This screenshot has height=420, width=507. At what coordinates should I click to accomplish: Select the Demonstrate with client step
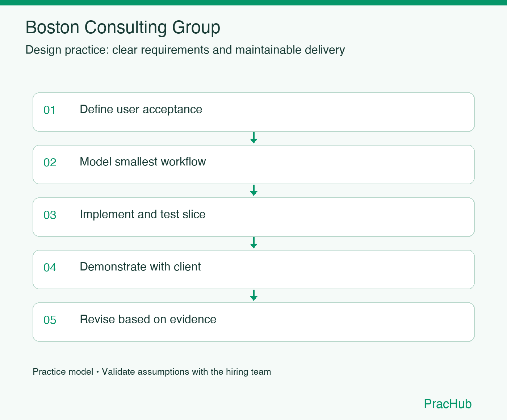point(253,269)
